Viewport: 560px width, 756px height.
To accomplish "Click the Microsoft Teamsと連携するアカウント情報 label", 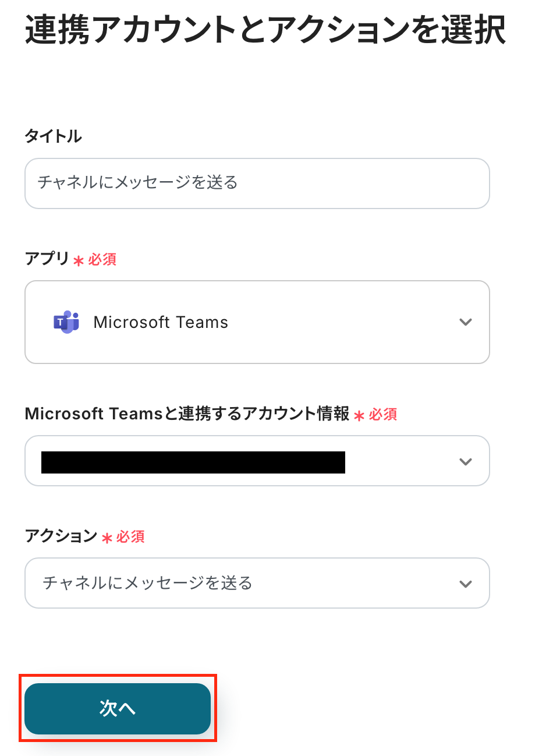I will pyautogui.click(x=187, y=414).
